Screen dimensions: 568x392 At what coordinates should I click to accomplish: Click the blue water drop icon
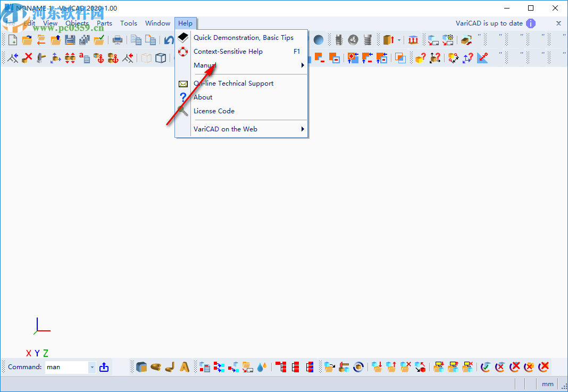click(262, 367)
